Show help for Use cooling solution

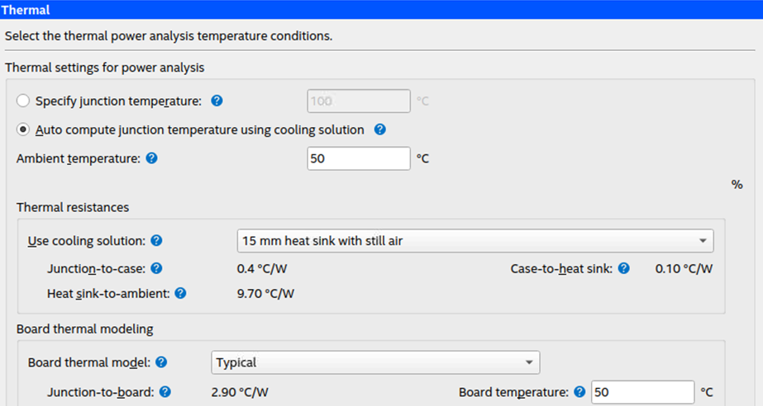click(157, 241)
